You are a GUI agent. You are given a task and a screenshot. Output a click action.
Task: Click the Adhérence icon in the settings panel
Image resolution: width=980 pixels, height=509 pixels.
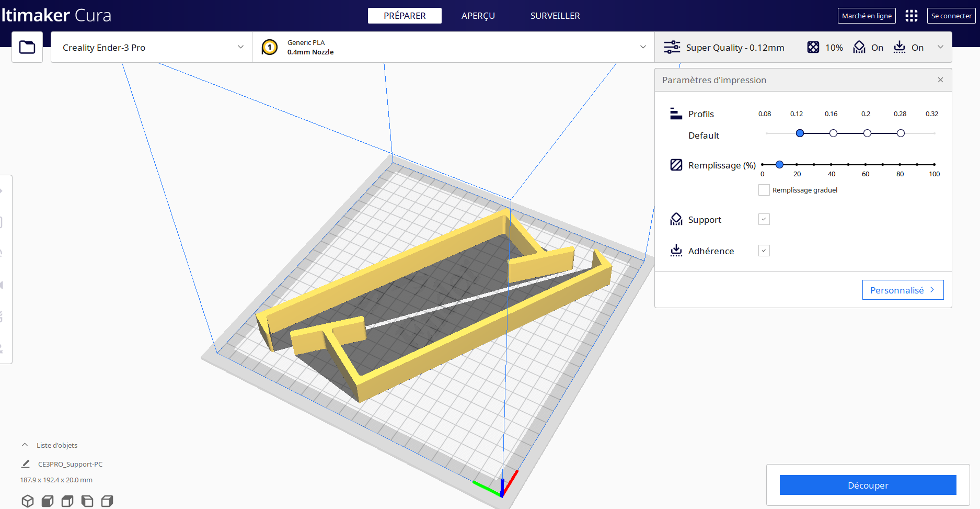click(676, 251)
